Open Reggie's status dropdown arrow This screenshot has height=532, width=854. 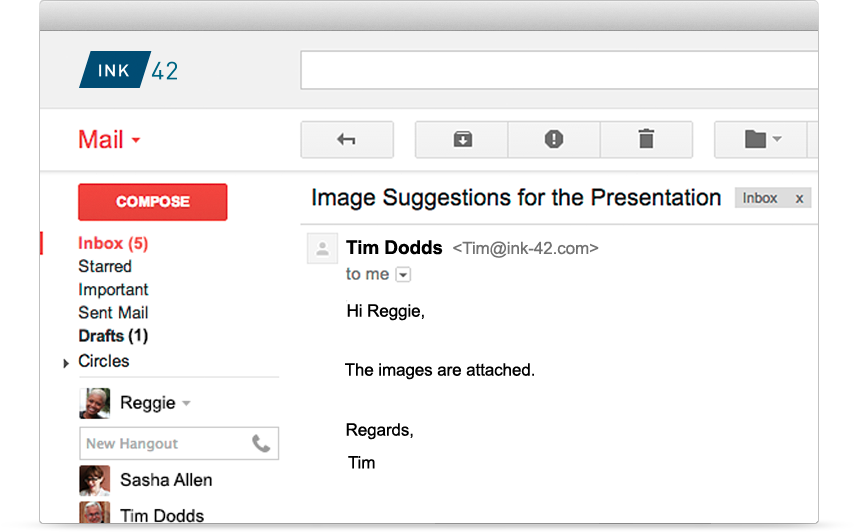pyautogui.click(x=186, y=403)
